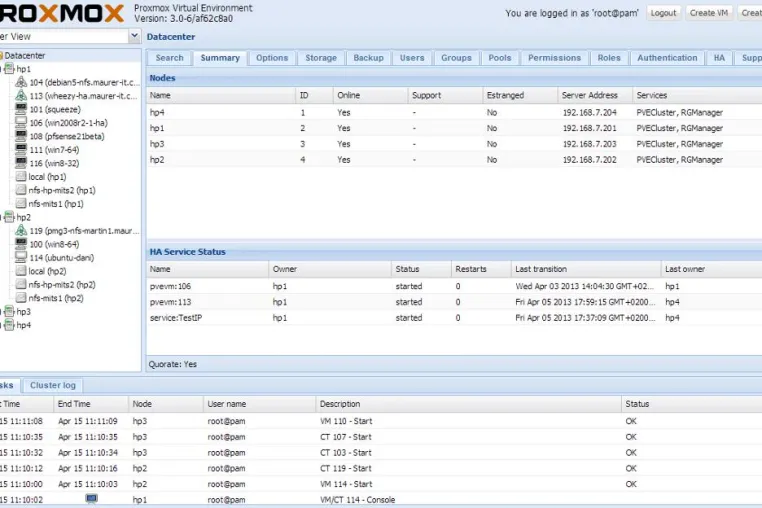Open the Server View dropdown arrow
Screen dimensions: 762x508
134,36
